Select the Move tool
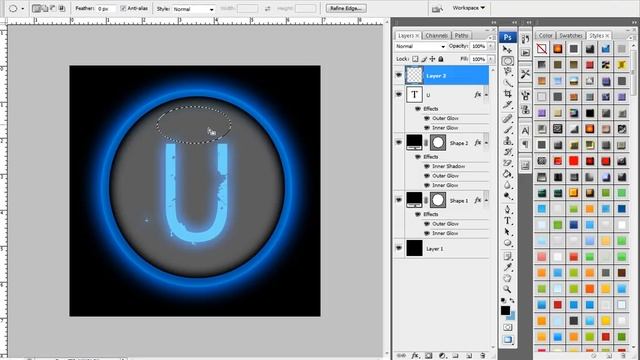 tap(507, 49)
